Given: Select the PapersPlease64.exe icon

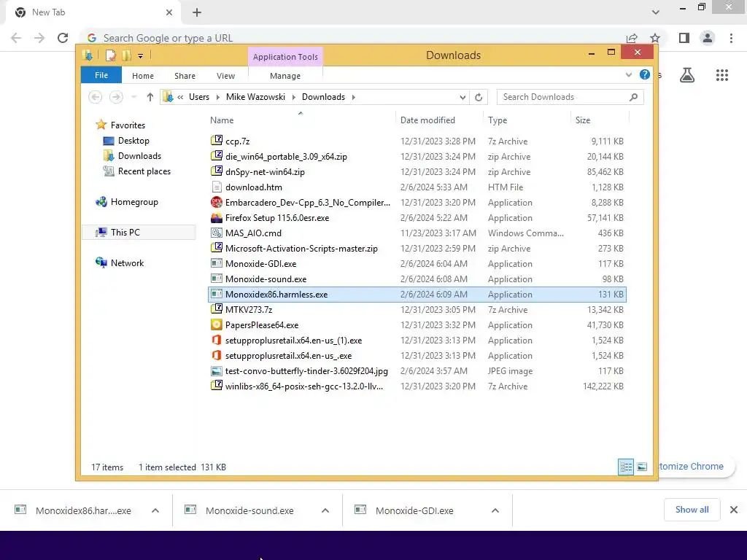Looking at the screenshot, I should pos(216,324).
